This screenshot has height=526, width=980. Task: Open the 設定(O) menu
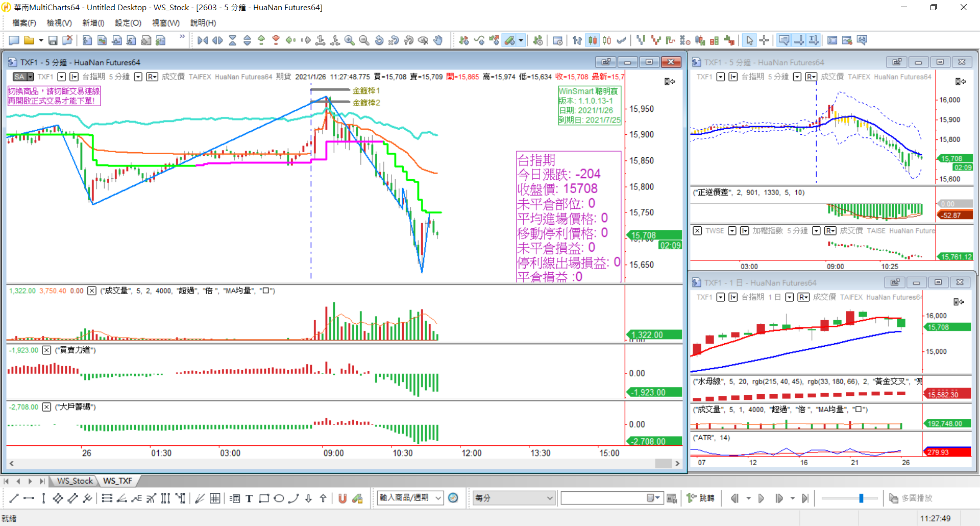tap(128, 23)
